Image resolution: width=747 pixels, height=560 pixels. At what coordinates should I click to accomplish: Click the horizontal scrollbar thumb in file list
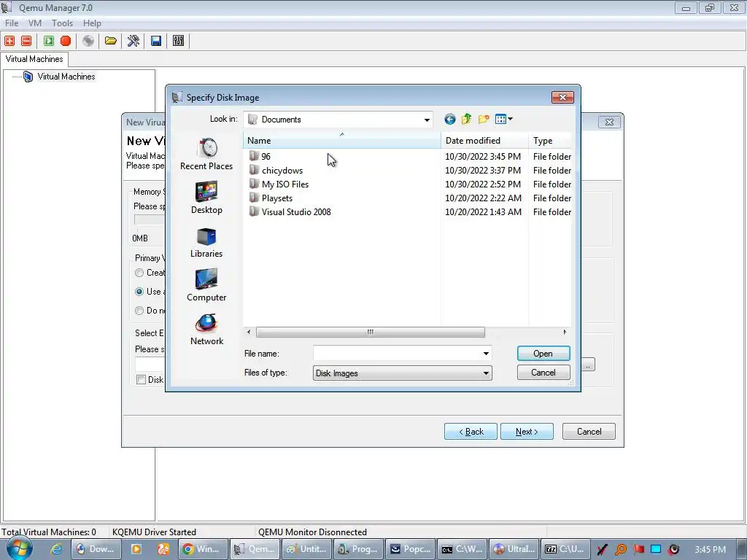370,332
